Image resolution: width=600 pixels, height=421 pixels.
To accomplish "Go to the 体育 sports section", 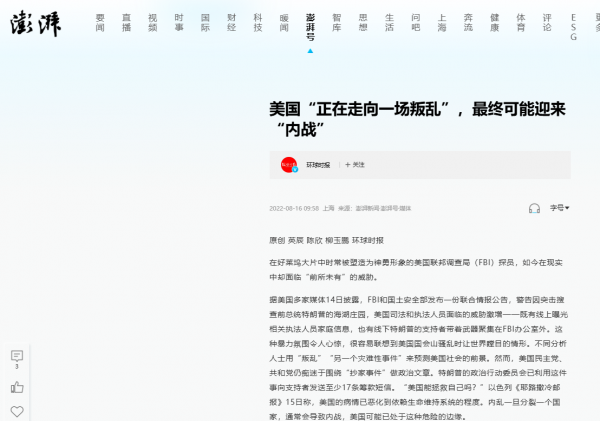I will tap(521, 23).
